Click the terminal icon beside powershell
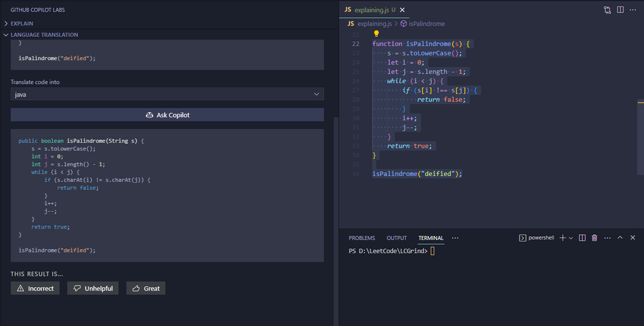644x326 pixels. [x=522, y=238]
